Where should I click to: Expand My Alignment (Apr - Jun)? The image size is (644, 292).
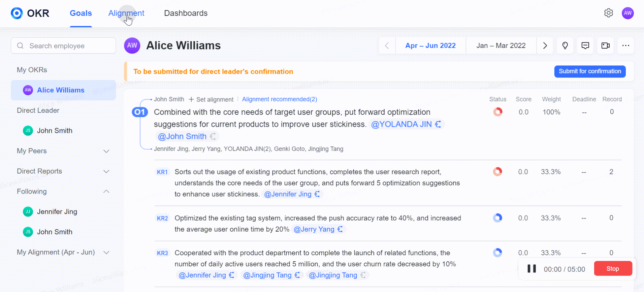coord(106,252)
